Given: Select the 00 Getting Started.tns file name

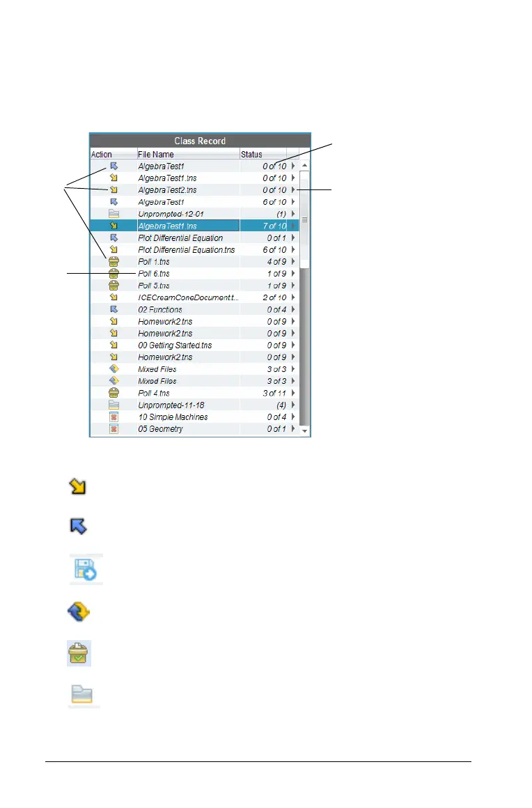Looking at the screenshot, I should 175,345.
